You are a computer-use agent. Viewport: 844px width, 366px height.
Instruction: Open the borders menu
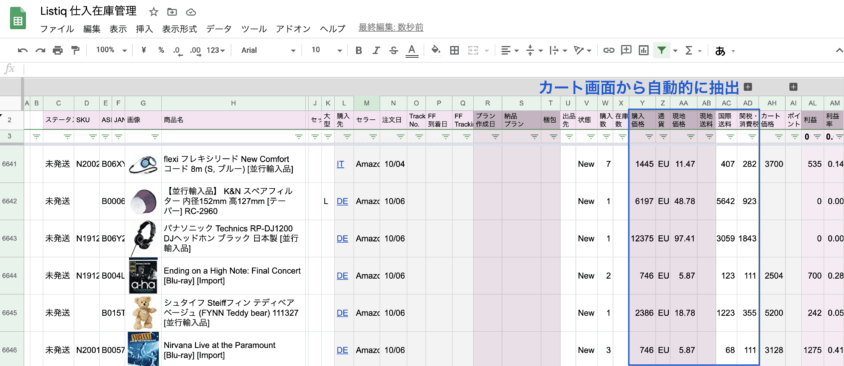pos(454,50)
